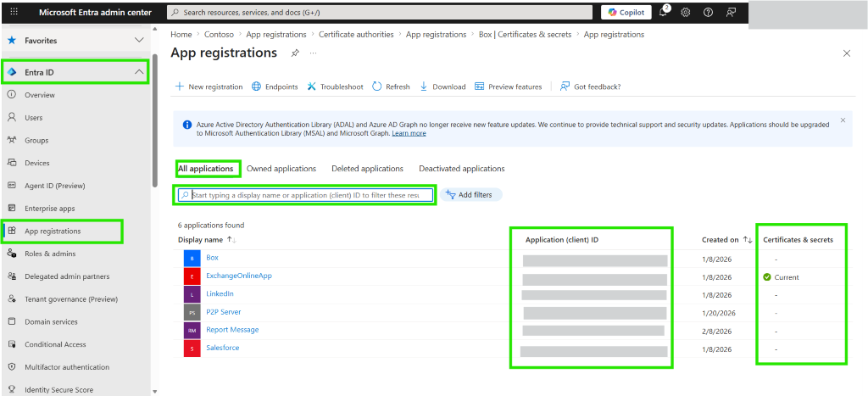
Task: Switch to Deactivated applications tab
Action: pos(462,169)
